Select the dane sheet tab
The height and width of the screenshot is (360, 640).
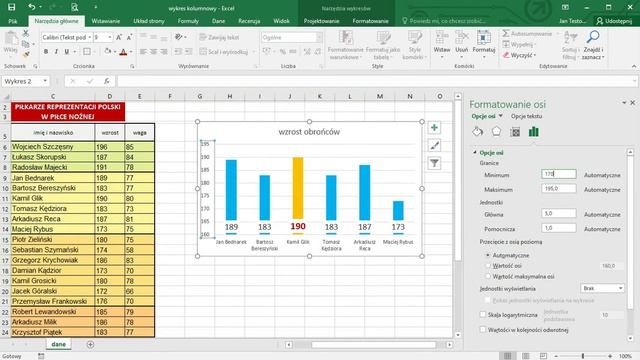[x=58, y=344]
